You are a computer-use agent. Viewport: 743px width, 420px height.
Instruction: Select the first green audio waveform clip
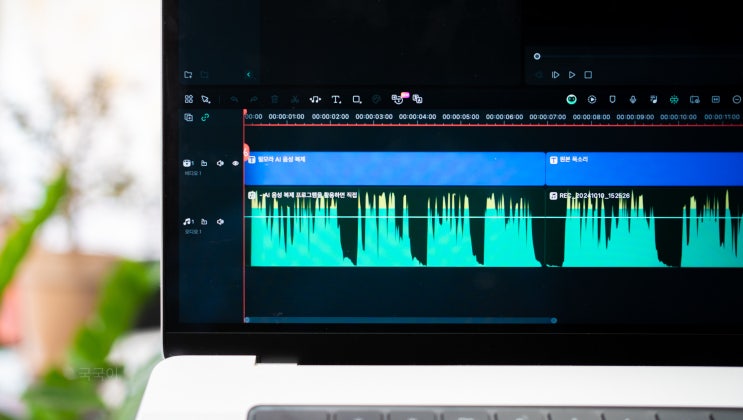click(395, 228)
